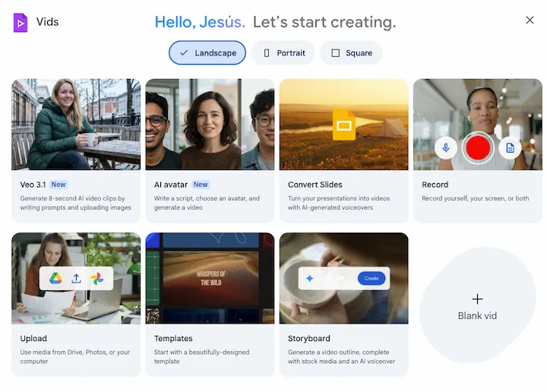Click the red record button circle
The height and width of the screenshot is (392, 547).
pyautogui.click(x=478, y=148)
